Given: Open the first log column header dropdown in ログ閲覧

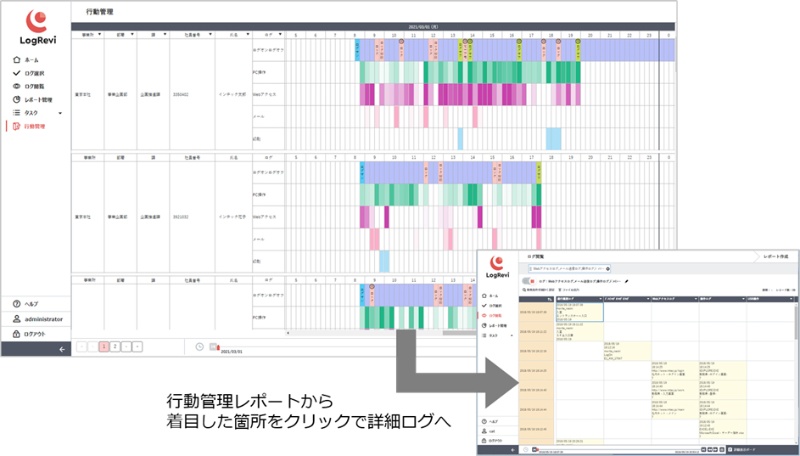Looking at the screenshot, I should tap(601, 299).
